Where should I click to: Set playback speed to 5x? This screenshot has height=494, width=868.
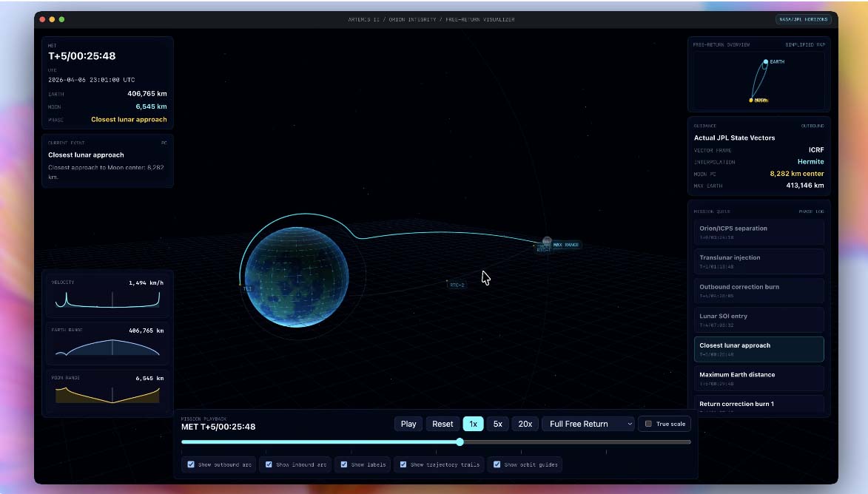[498, 424]
